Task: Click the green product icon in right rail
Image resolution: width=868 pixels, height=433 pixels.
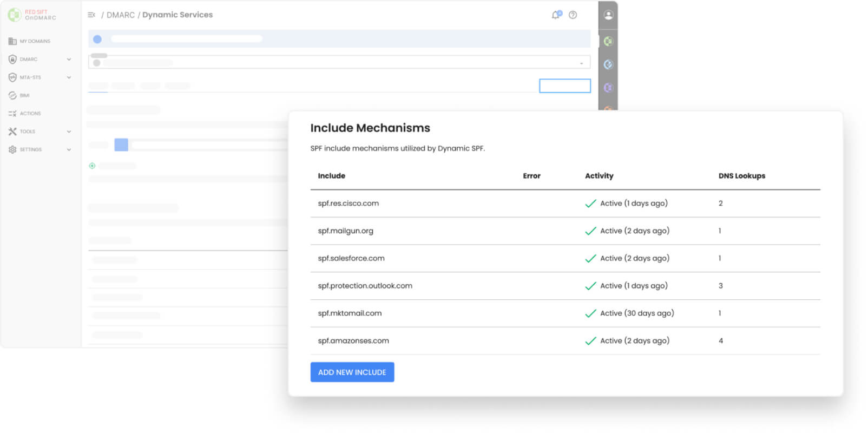Action: point(608,41)
